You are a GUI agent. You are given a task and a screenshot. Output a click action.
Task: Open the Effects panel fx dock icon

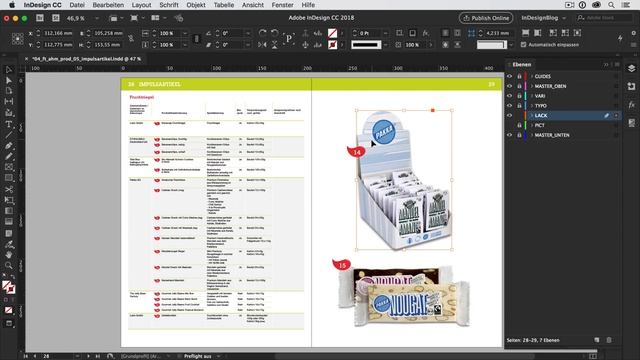coord(631,105)
